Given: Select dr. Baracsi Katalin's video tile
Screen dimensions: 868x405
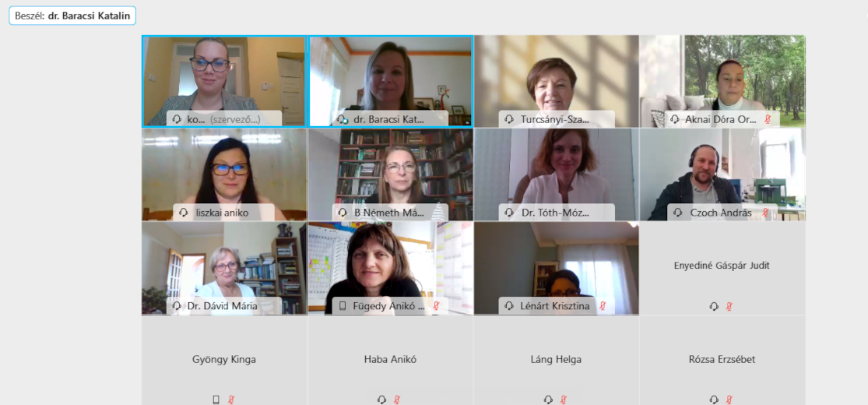Looking at the screenshot, I should point(390,82).
